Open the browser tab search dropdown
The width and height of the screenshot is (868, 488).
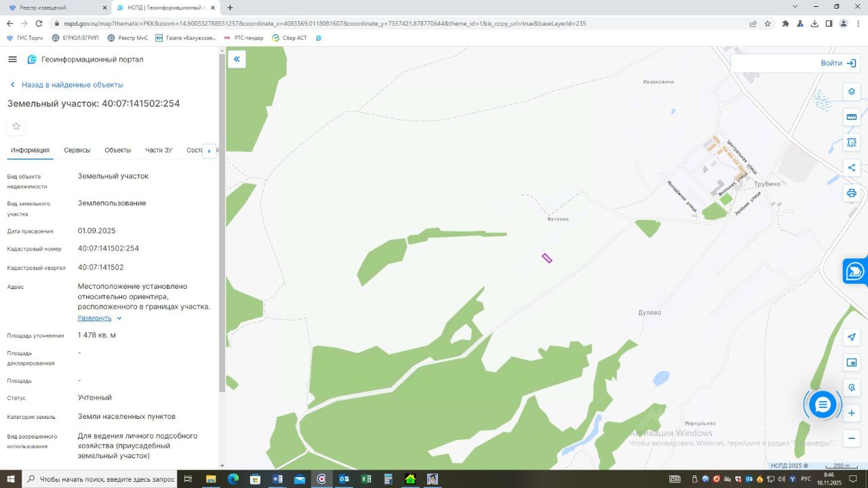[x=795, y=7]
